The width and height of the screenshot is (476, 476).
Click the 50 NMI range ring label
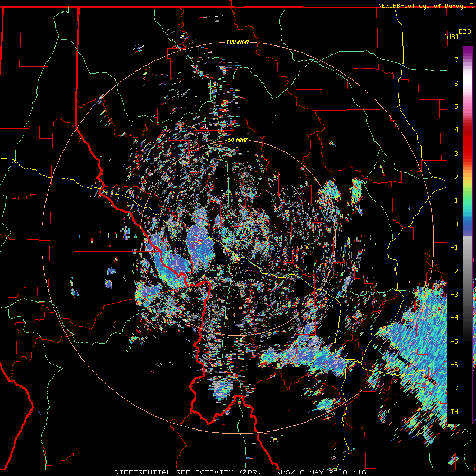coord(237,140)
